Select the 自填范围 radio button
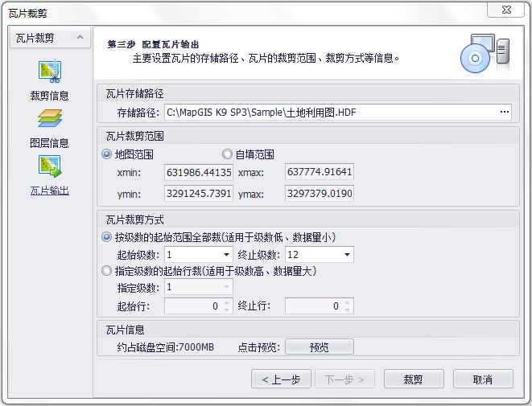Screen dimensions: 532x406 pos(227,154)
